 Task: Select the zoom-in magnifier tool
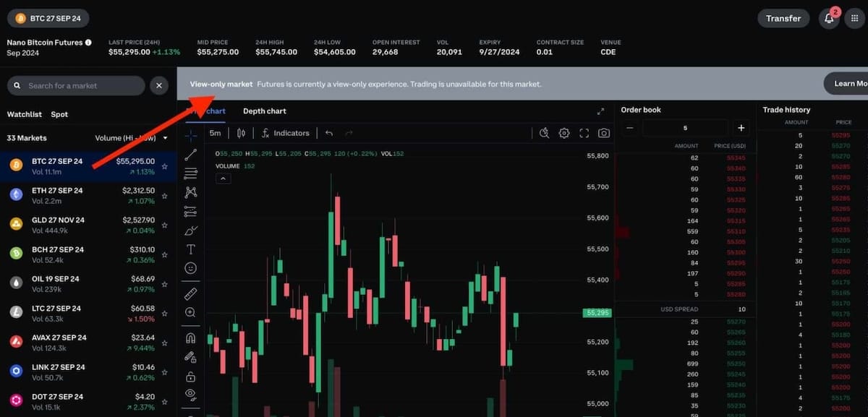click(x=190, y=312)
